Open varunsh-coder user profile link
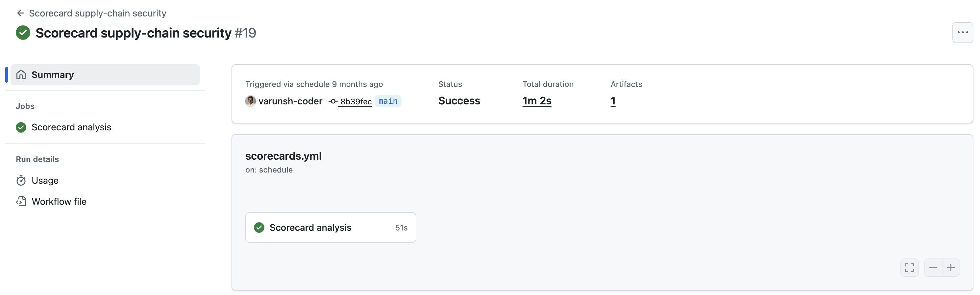 [x=290, y=101]
